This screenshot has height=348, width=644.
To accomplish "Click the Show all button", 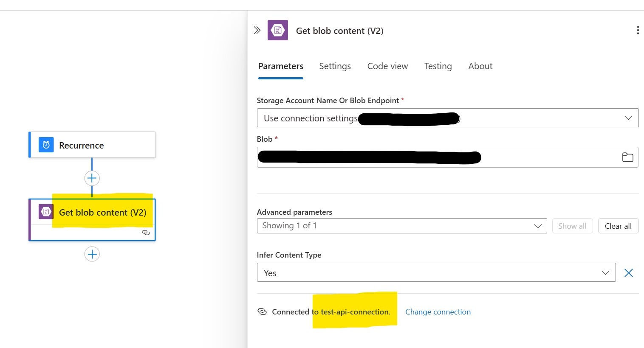I will [572, 226].
